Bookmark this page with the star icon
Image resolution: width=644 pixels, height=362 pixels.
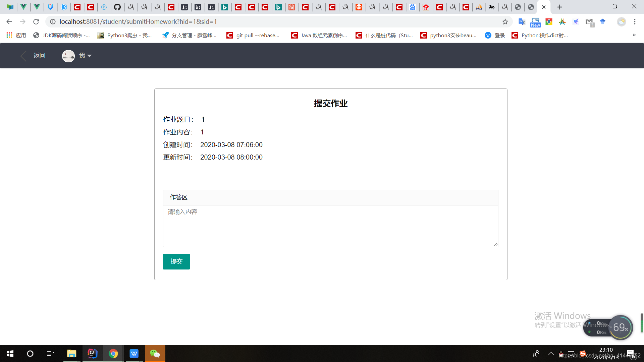505,21
